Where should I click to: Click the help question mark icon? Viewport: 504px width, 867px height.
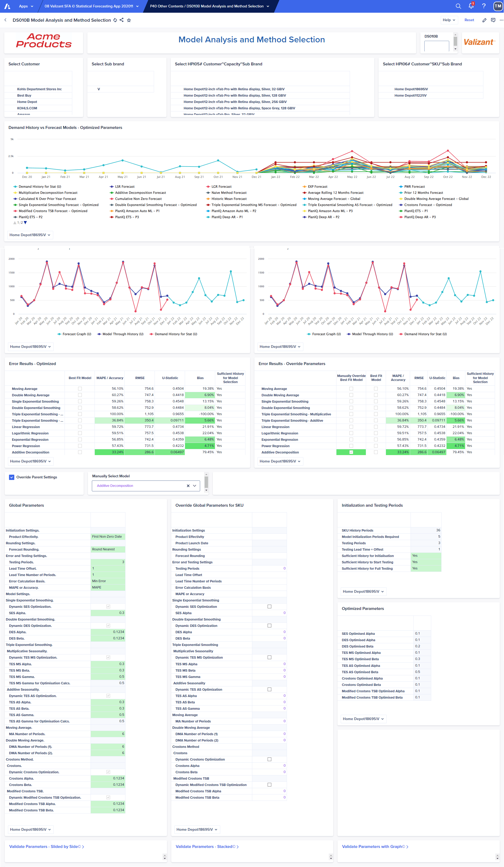pyautogui.click(x=484, y=6)
